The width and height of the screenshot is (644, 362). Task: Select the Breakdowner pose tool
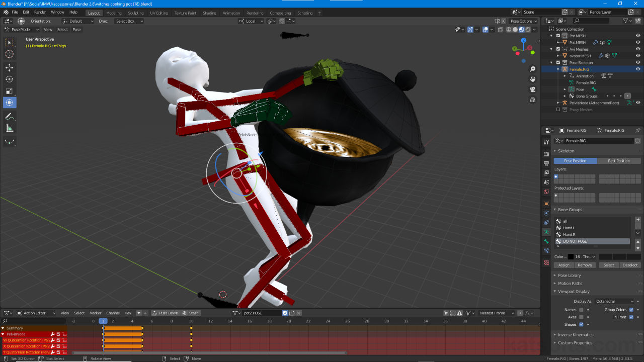pos(10,142)
